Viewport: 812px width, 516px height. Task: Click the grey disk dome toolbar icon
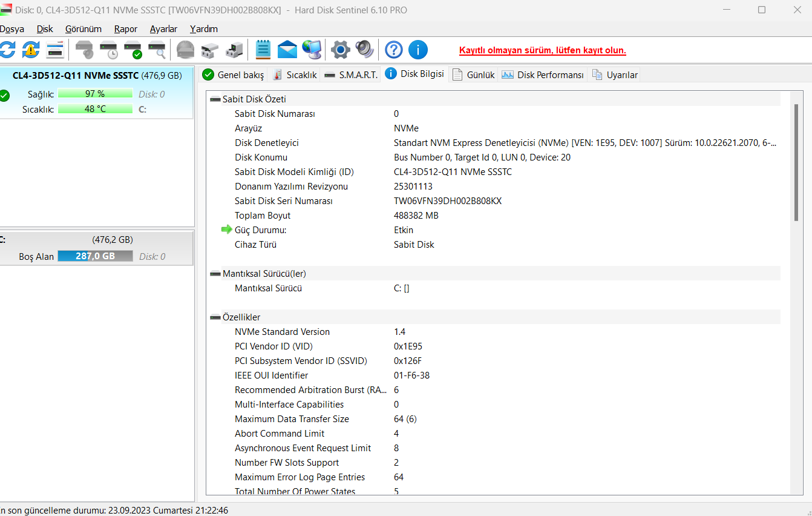pos(185,50)
